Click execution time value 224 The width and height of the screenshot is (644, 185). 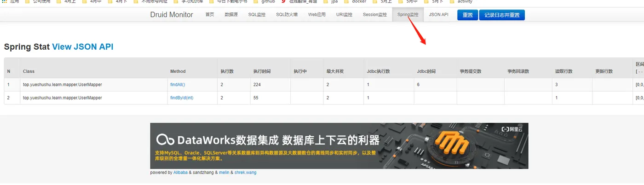(x=257, y=85)
